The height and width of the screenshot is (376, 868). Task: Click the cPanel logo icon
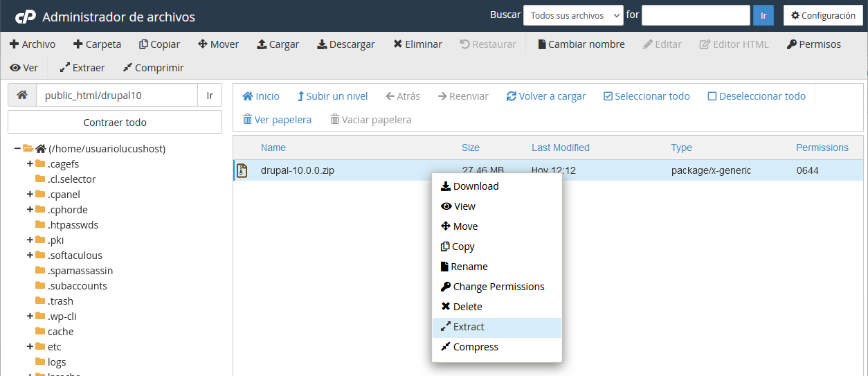(26, 17)
